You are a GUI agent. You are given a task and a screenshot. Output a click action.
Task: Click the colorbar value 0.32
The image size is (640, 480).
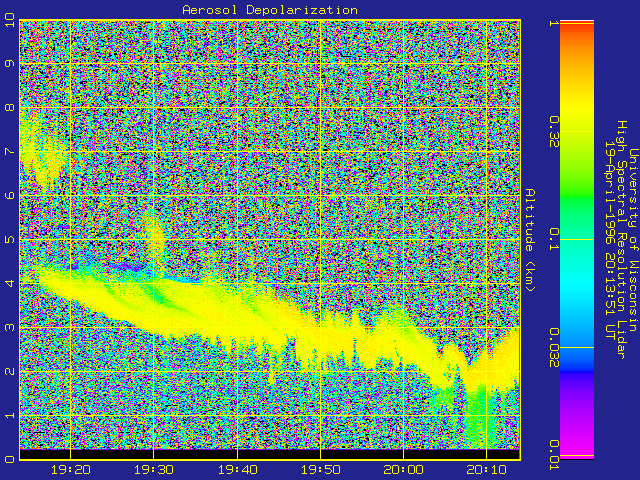(554, 131)
